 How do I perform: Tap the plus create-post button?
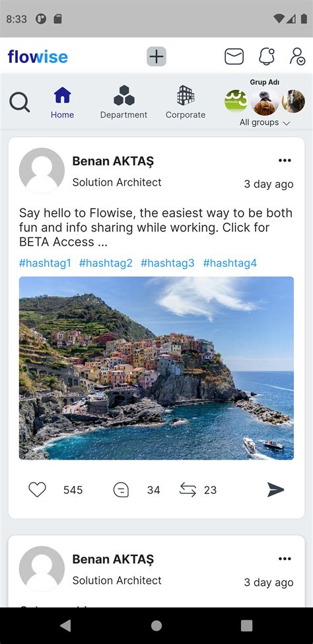click(156, 56)
